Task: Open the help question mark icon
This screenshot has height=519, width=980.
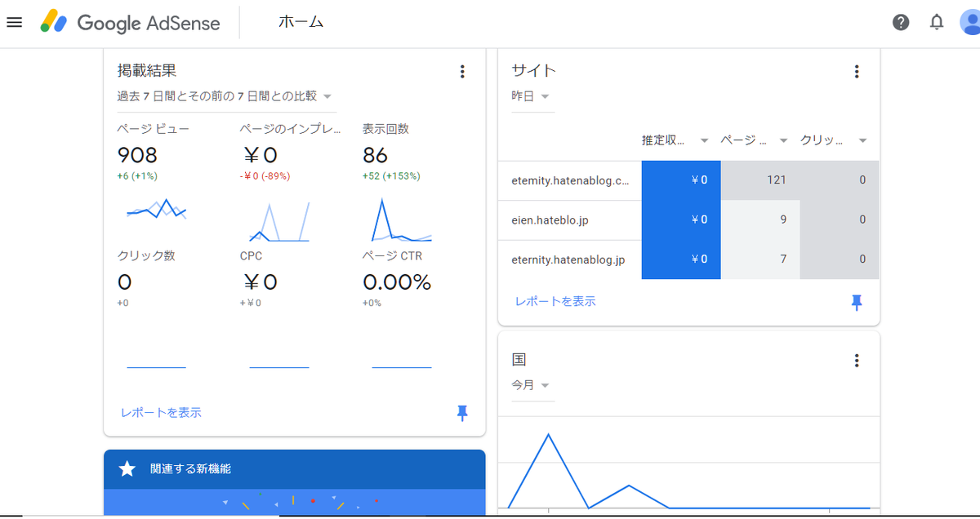Action: pyautogui.click(x=901, y=22)
